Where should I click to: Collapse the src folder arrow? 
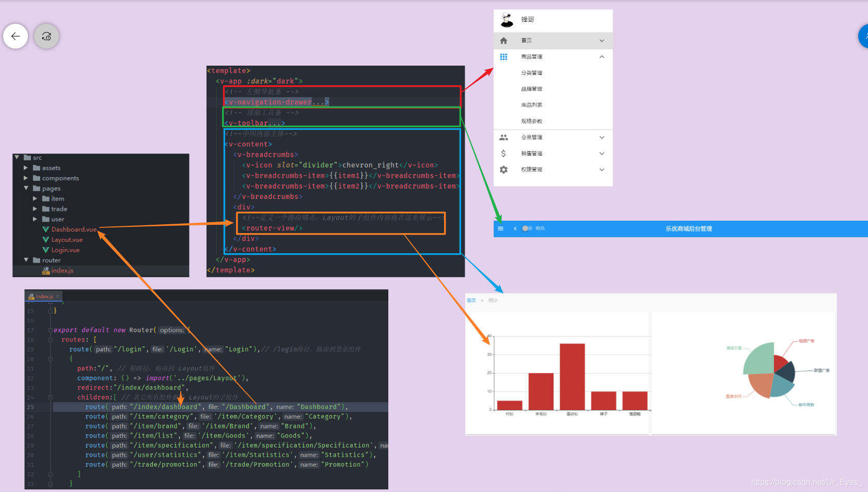17,157
